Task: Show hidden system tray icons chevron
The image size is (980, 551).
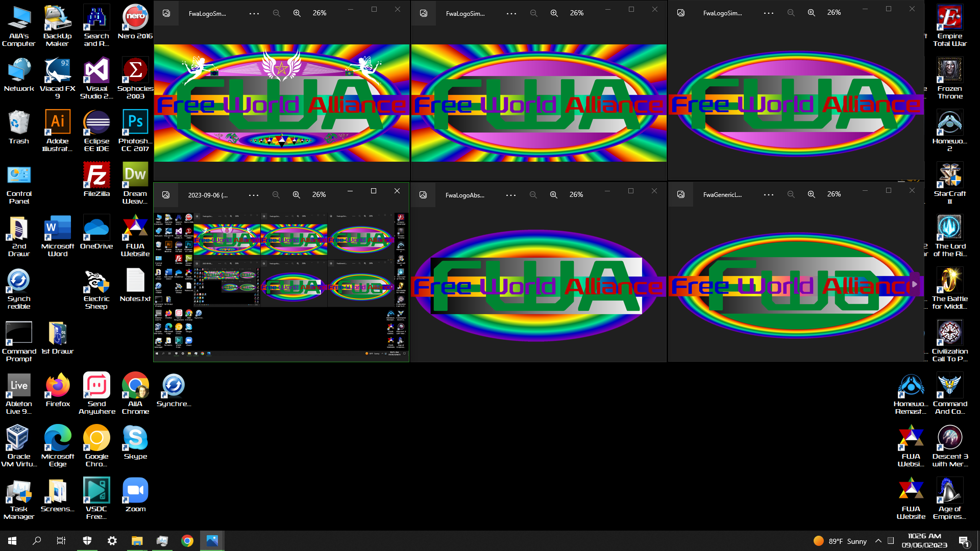Action: click(x=878, y=541)
